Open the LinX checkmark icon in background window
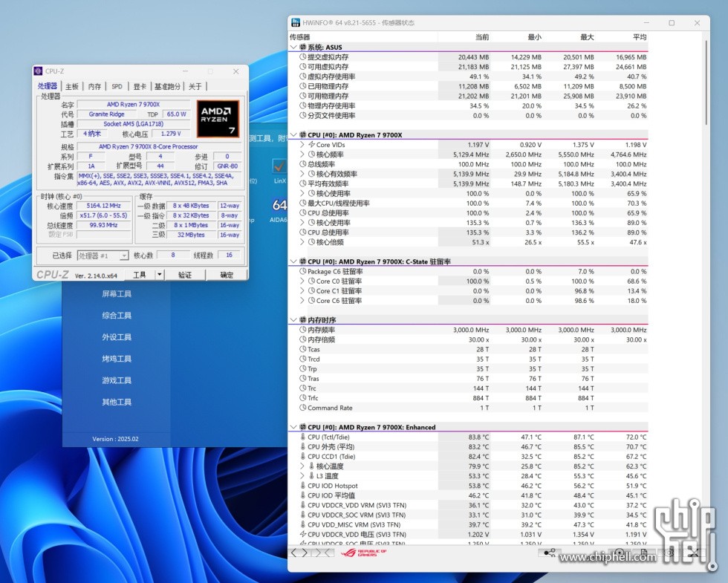 (x=279, y=166)
